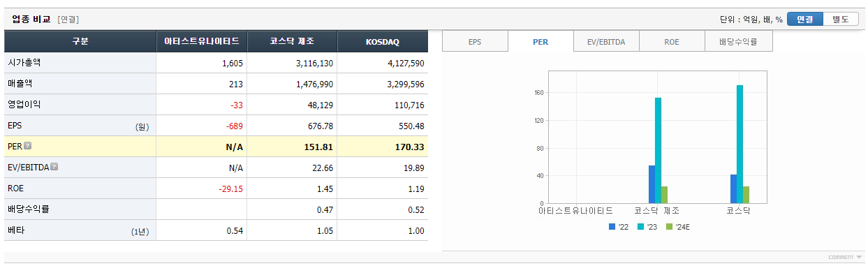Select beta value 1.05
The image size is (868, 266).
(x=325, y=231)
